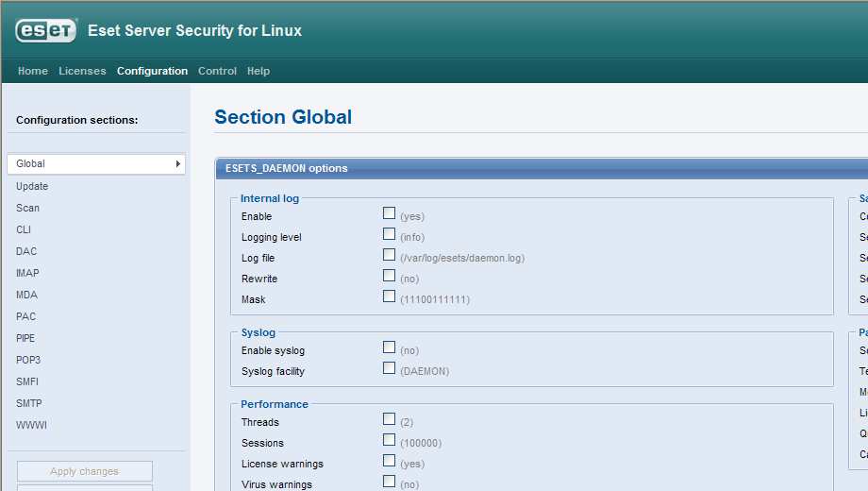Image resolution: width=868 pixels, height=491 pixels.
Task: Open the Home menu
Action: 33,71
